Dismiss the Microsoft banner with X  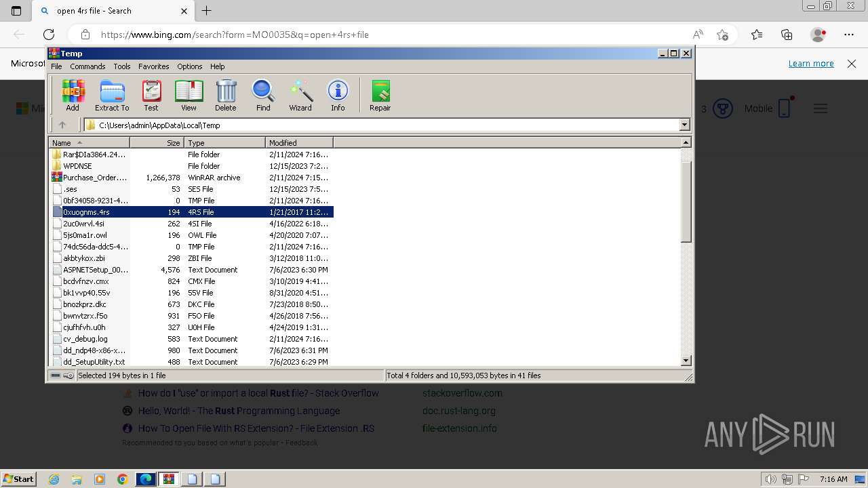click(x=852, y=63)
